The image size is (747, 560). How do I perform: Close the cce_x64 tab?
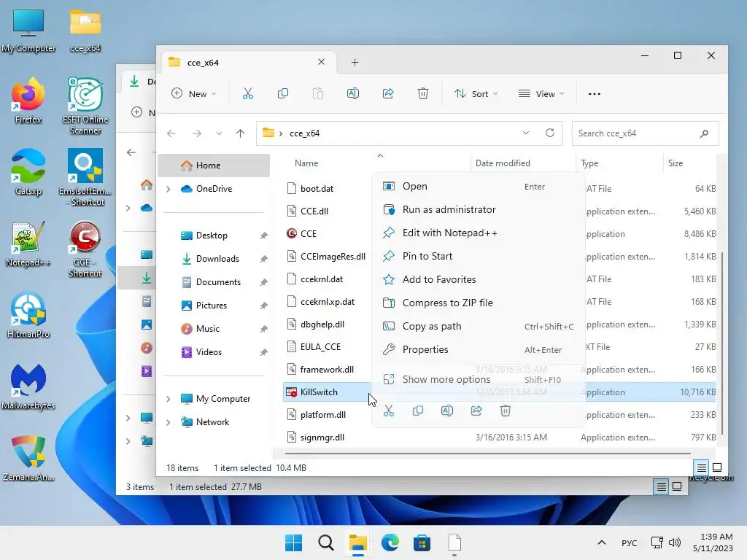tap(321, 62)
